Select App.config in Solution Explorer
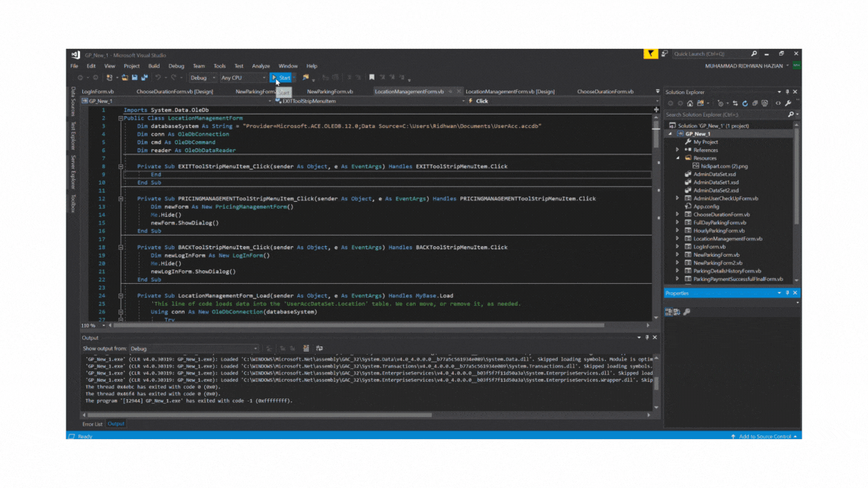The height and width of the screenshot is (488, 868). pos(706,206)
